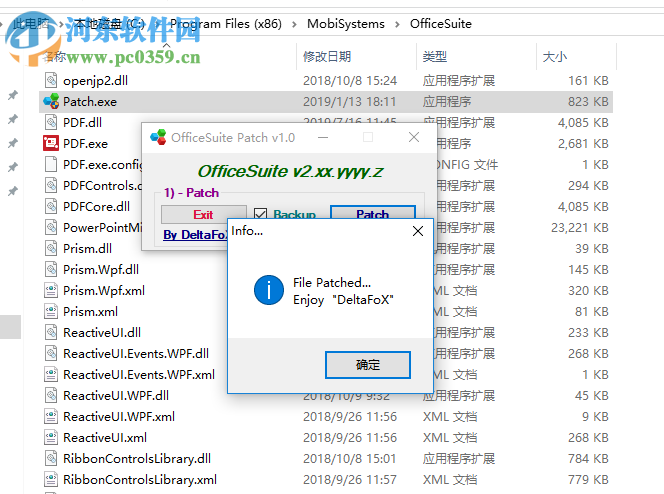The height and width of the screenshot is (494, 664).
Task: Click the 784 KB size cell
Action: click(x=588, y=458)
